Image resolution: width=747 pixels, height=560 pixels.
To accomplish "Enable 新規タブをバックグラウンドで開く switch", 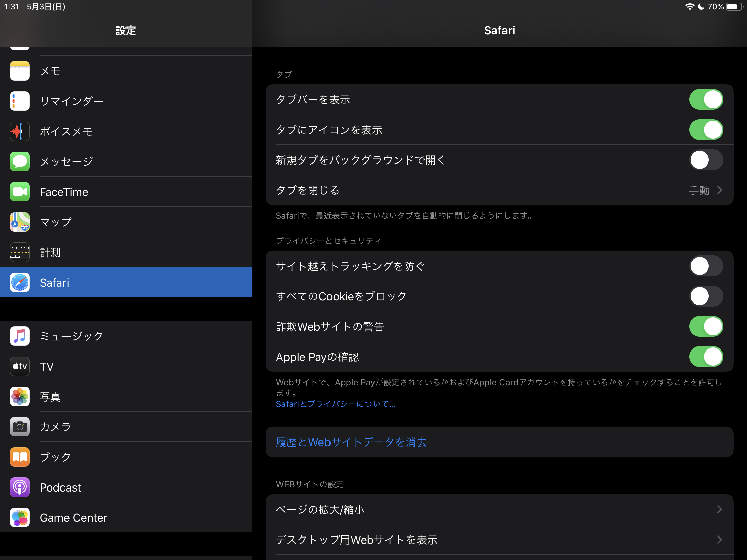I will (x=705, y=160).
